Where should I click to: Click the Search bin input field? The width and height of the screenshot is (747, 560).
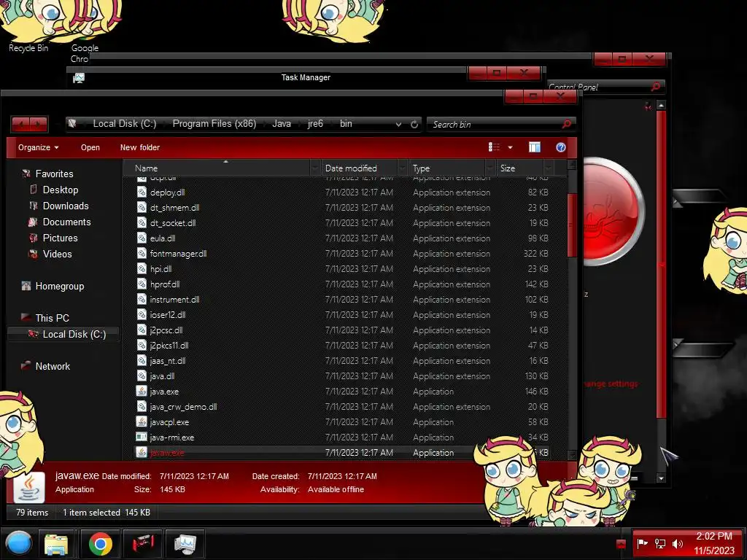(495, 124)
